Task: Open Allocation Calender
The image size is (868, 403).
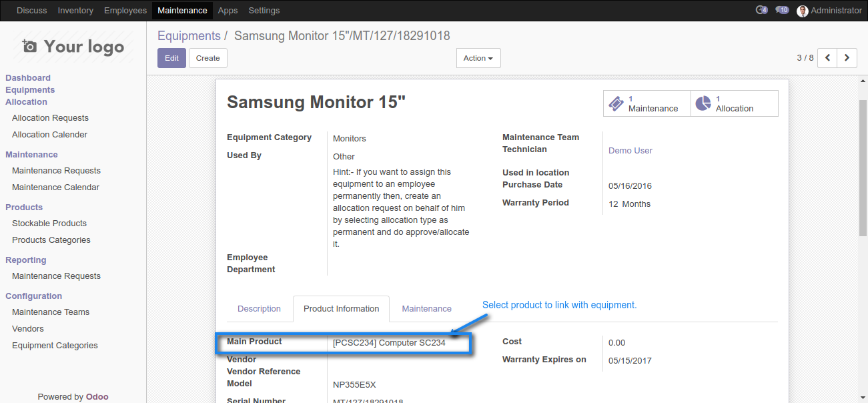Action: point(49,135)
